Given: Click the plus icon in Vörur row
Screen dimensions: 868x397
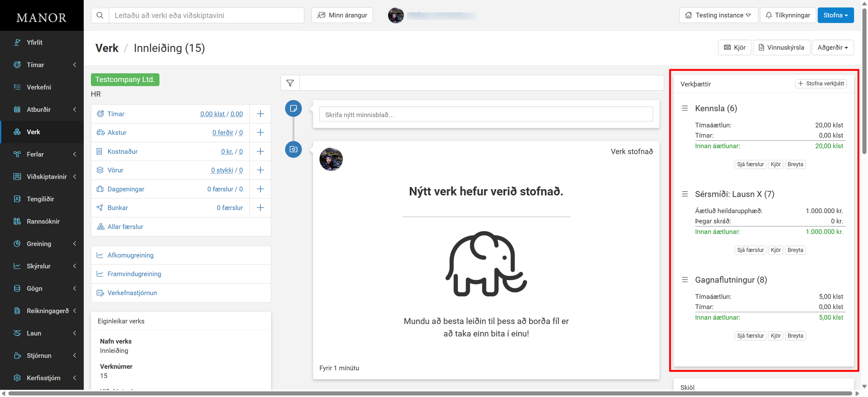Looking at the screenshot, I should pyautogui.click(x=260, y=170).
